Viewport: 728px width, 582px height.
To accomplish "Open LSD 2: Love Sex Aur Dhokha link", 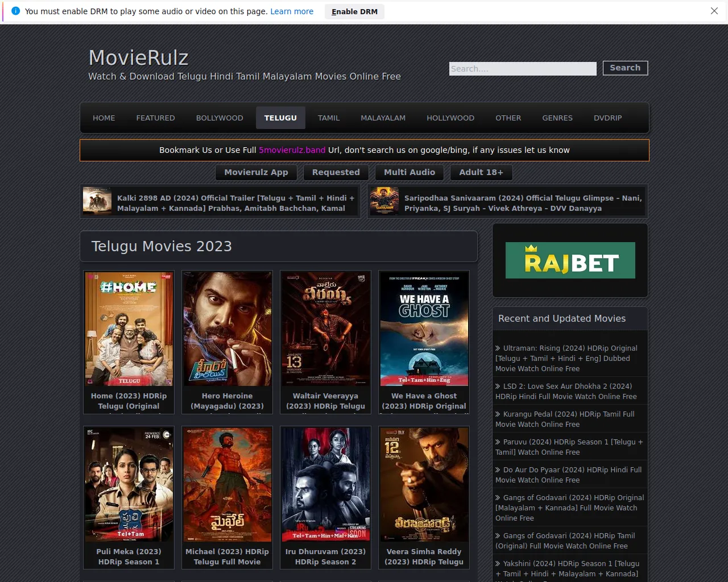I will coord(566,392).
